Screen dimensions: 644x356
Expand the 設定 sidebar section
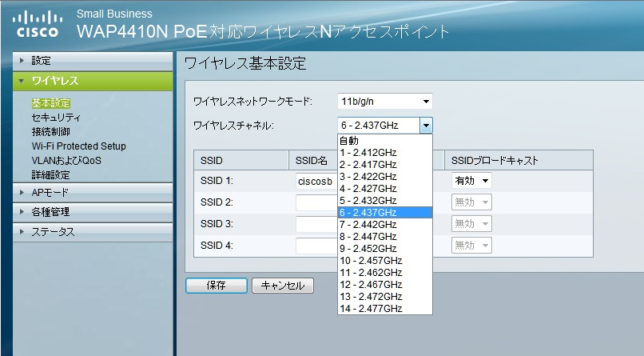click(93, 61)
